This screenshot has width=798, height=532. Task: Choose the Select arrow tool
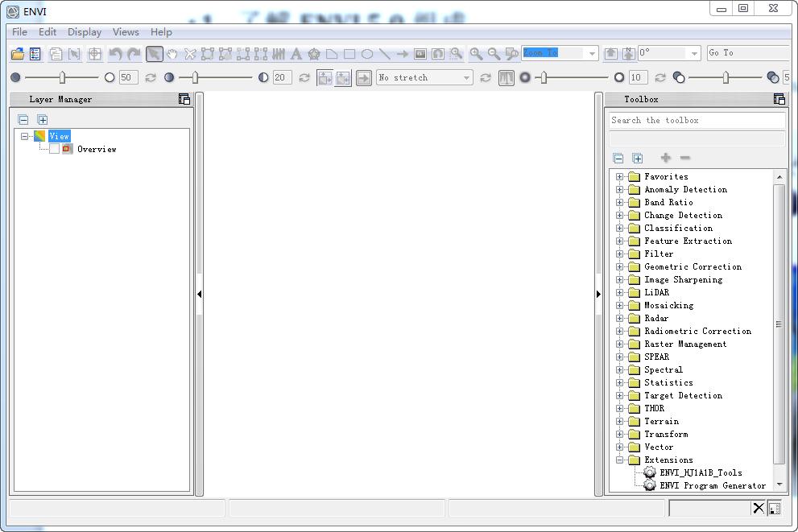pos(155,53)
